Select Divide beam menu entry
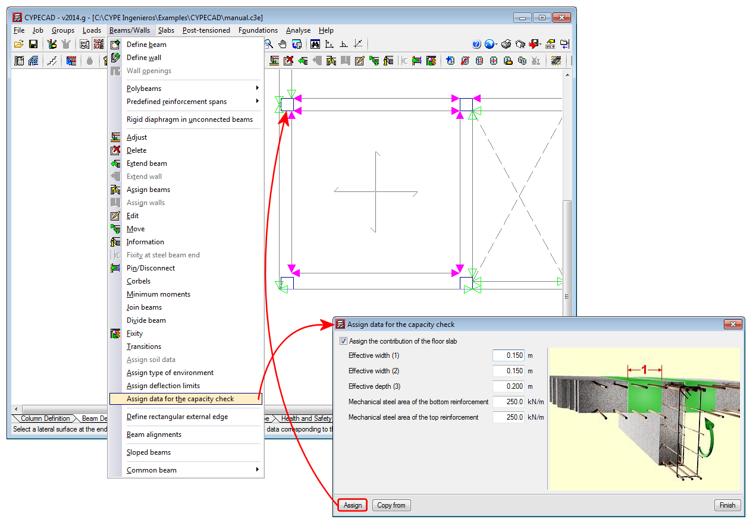 click(146, 320)
